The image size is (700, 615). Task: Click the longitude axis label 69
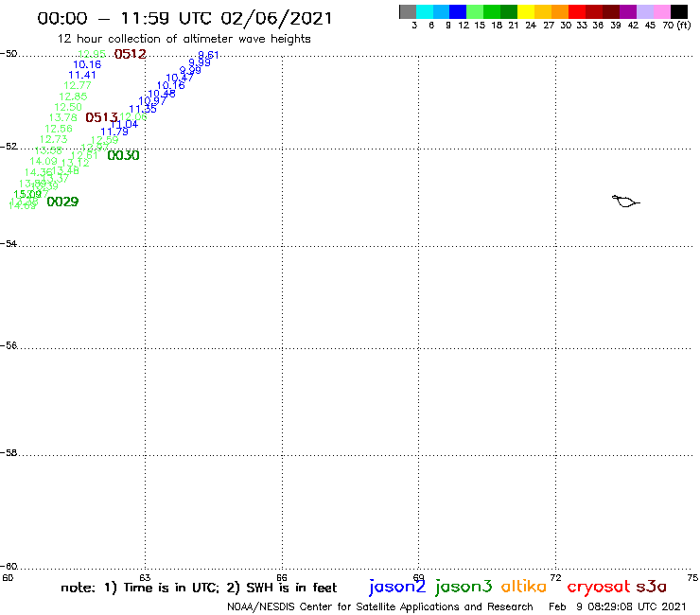pos(418,578)
